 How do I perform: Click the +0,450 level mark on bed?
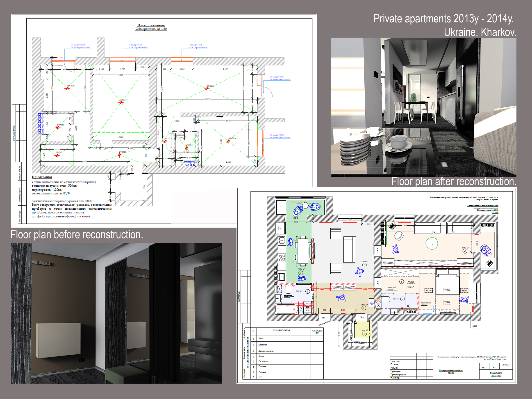tap(447, 290)
